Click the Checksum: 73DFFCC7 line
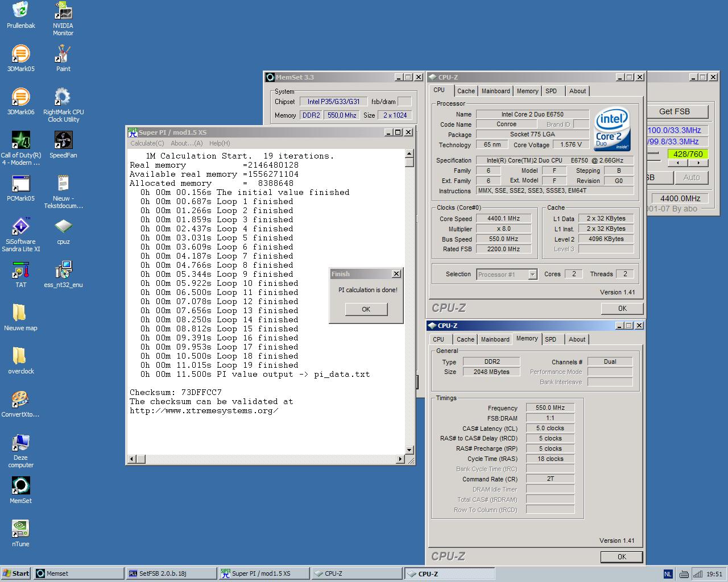Image resolution: width=728 pixels, height=582 pixels. tap(176, 392)
